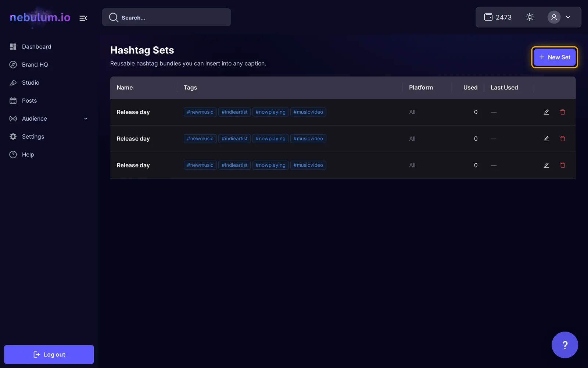588x368 pixels.
Task: Delete the first Release day set
Action: point(563,112)
